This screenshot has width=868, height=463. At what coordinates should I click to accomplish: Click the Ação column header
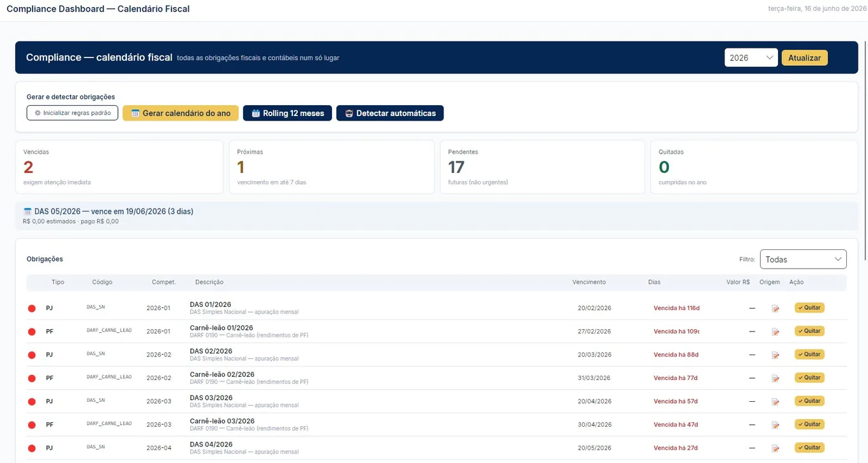797,282
